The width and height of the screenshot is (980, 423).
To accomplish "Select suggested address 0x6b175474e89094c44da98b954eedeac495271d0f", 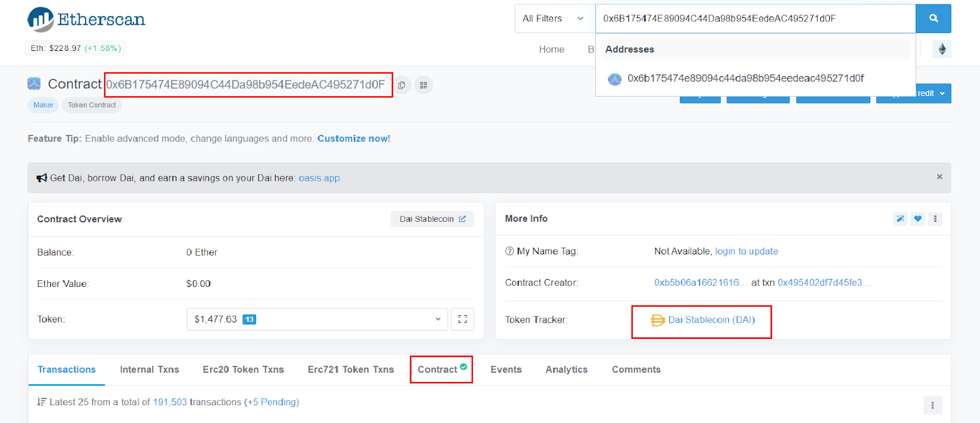I will (745, 78).
